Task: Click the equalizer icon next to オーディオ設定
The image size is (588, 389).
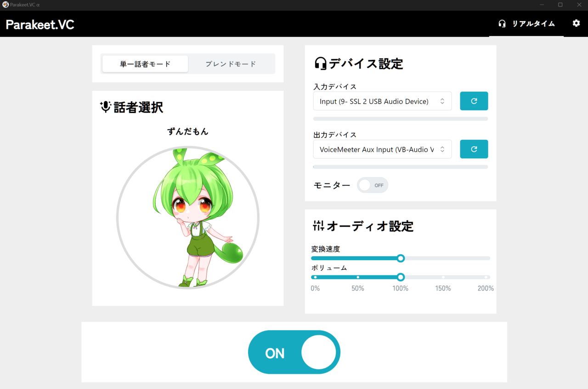Action: click(318, 226)
